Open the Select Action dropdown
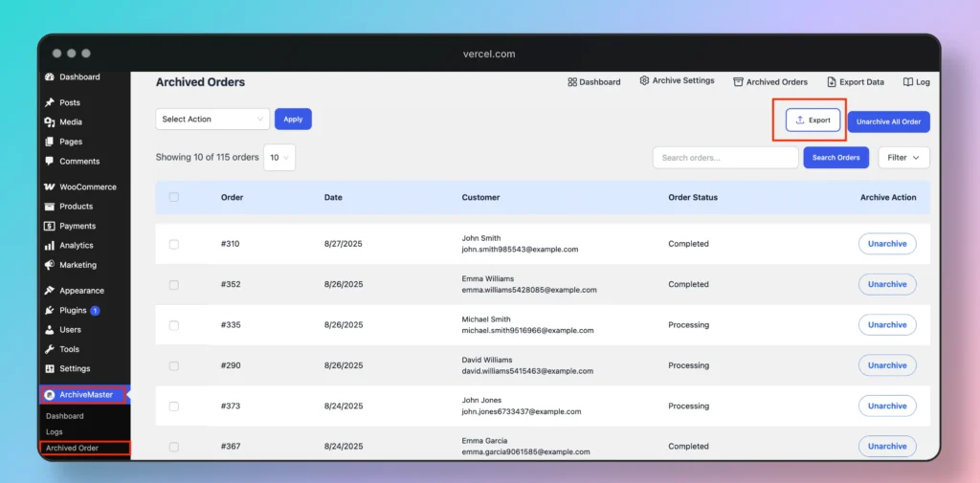The height and width of the screenshot is (483, 980). (212, 119)
